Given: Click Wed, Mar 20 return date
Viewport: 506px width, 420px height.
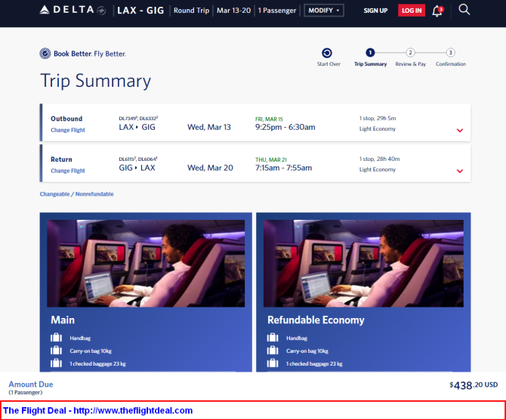Looking at the screenshot, I should [x=210, y=168].
